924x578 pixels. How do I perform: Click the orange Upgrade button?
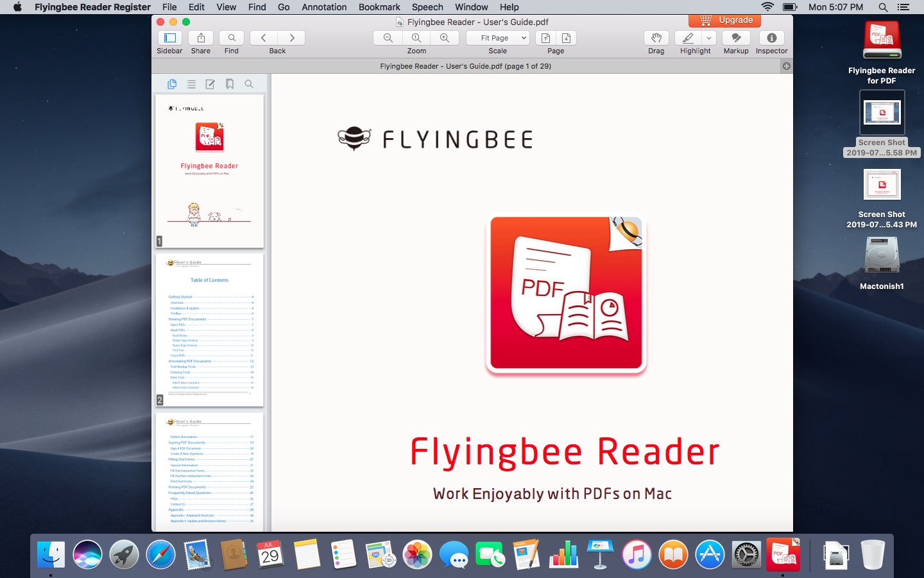coord(725,21)
